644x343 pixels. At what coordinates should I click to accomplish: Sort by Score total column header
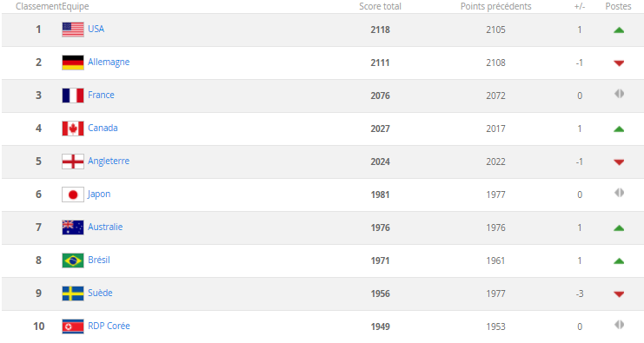[380, 6]
